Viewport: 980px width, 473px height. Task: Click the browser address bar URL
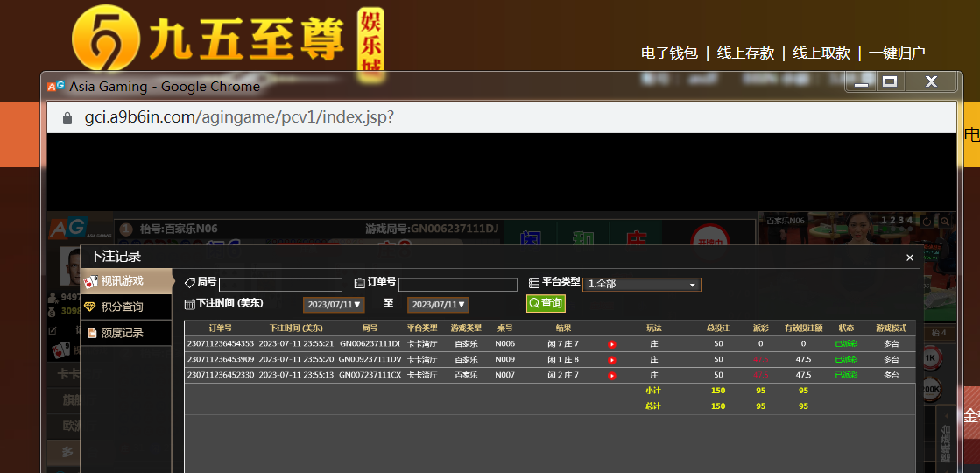point(239,117)
